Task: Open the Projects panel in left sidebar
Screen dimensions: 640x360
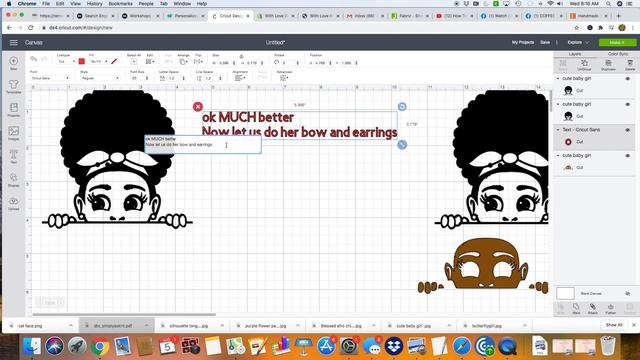Action: (x=13, y=109)
